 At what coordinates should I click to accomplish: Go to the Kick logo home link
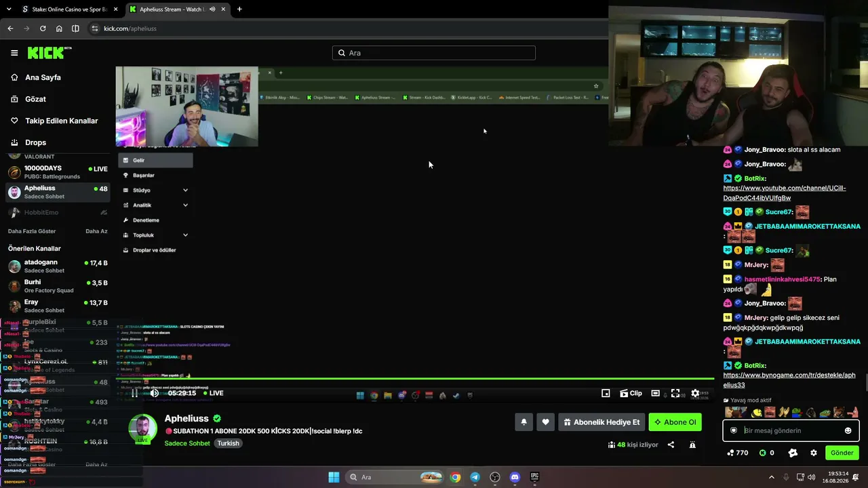50,52
